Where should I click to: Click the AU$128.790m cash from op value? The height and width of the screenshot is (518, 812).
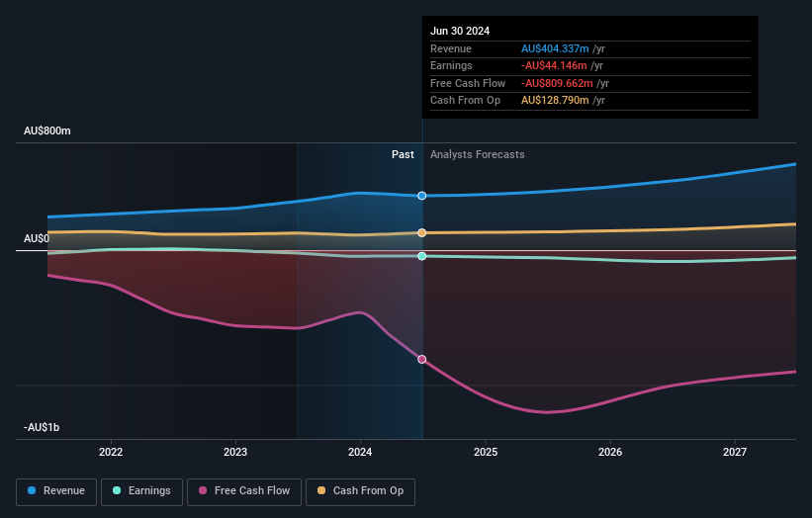[555, 101]
